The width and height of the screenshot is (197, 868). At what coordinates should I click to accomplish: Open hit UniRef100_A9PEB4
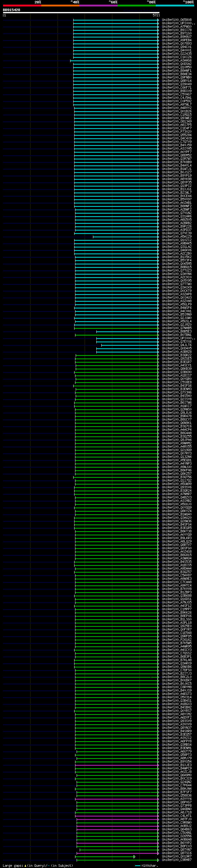tap(176, 40)
